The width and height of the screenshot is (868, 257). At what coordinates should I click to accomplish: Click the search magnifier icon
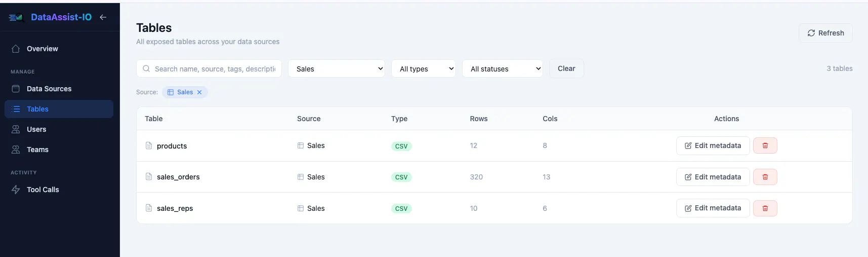coord(146,68)
